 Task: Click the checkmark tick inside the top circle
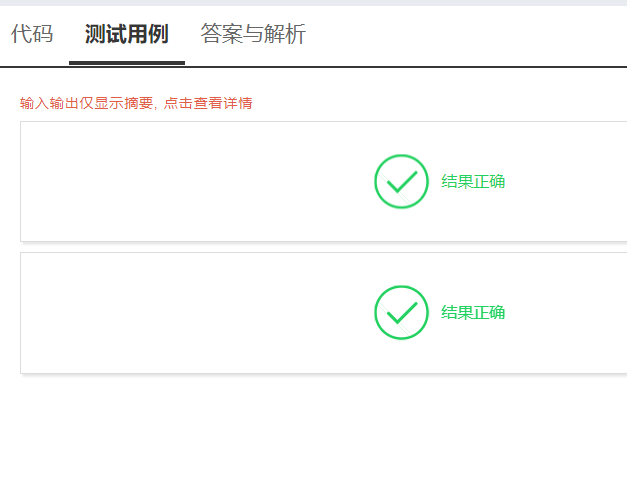coord(401,183)
